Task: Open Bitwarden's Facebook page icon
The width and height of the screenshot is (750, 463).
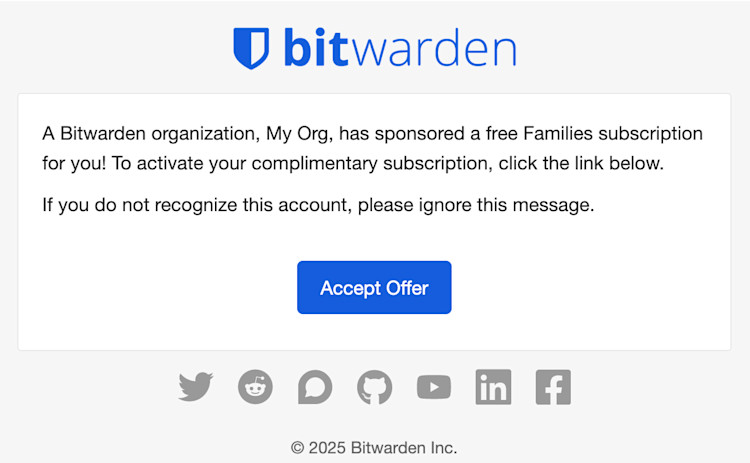Action: tap(553, 387)
